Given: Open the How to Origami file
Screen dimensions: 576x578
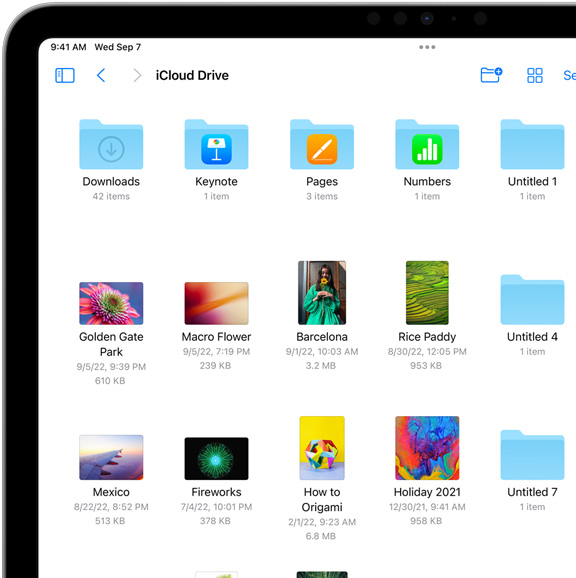Looking at the screenshot, I should (x=322, y=448).
